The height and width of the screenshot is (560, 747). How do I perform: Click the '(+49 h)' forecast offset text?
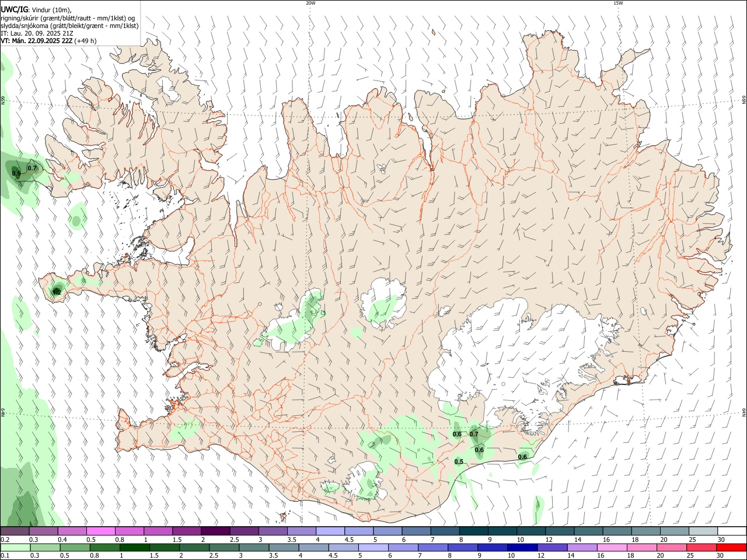(x=86, y=41)
